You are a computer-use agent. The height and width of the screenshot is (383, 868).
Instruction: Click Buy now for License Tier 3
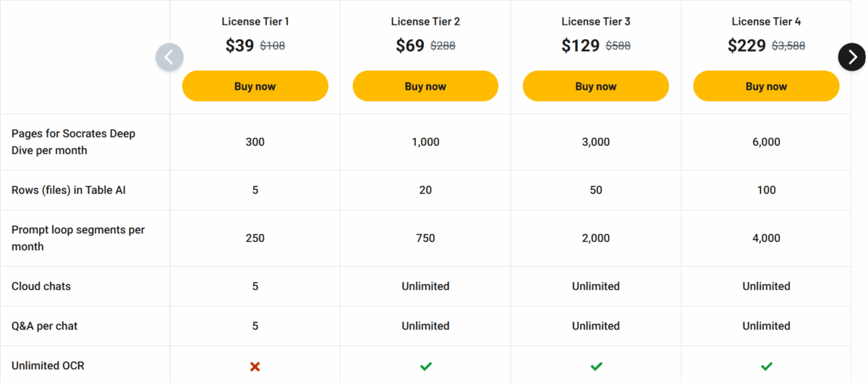point(596,86)
